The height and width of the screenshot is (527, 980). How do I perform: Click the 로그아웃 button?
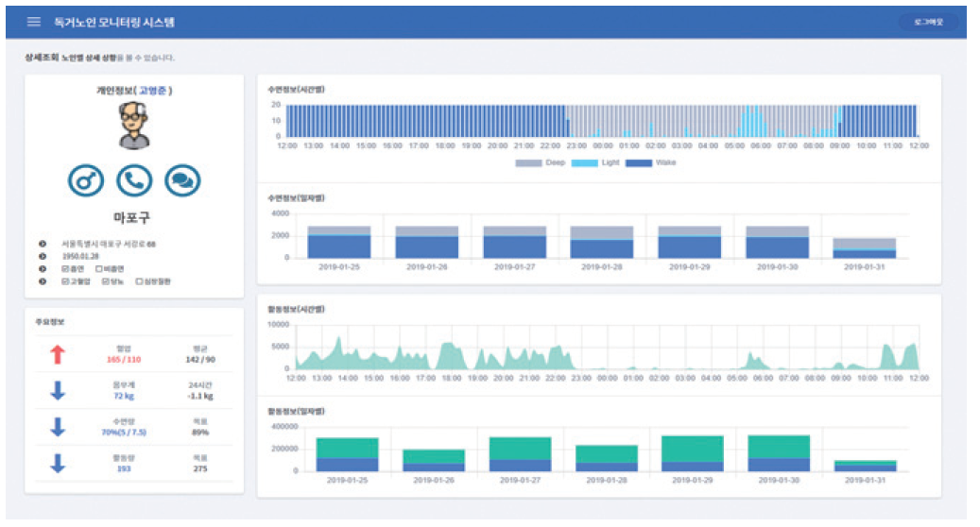click(927, 22)
